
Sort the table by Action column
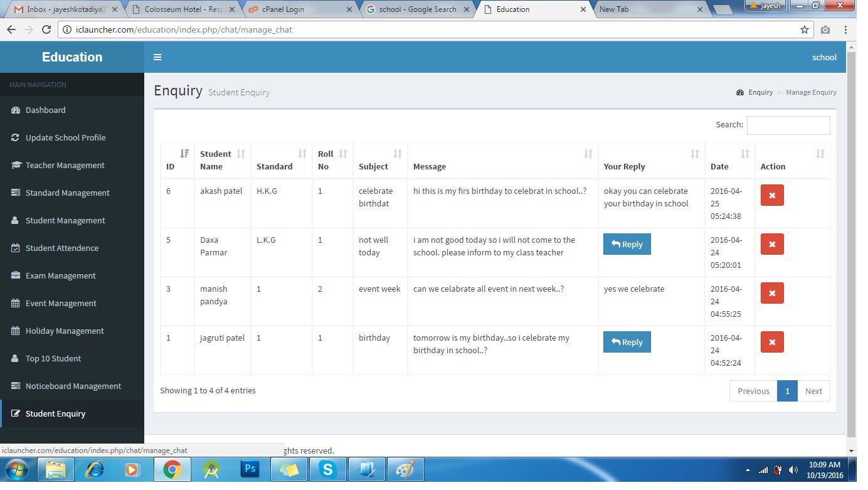pyautogui.click(x=792, y=160)
